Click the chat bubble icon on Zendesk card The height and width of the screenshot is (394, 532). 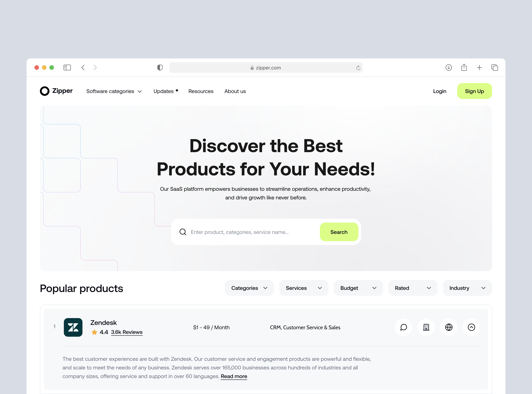(404, 327)
